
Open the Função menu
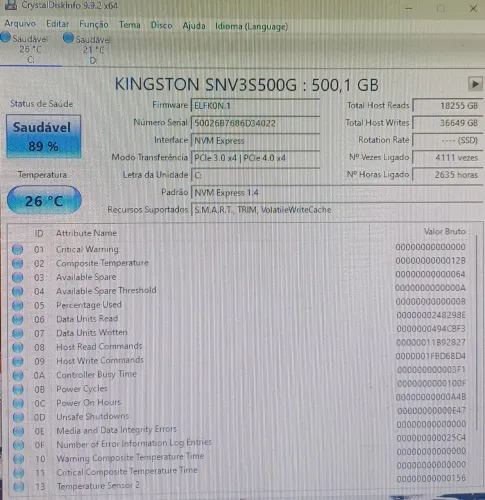pos(94,24)
